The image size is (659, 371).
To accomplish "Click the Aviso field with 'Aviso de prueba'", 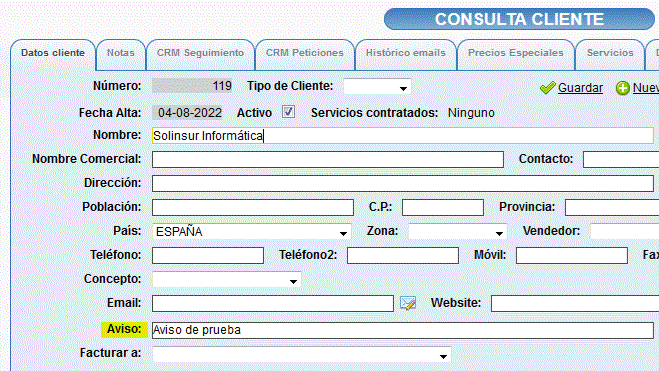I will click(403, 330).
